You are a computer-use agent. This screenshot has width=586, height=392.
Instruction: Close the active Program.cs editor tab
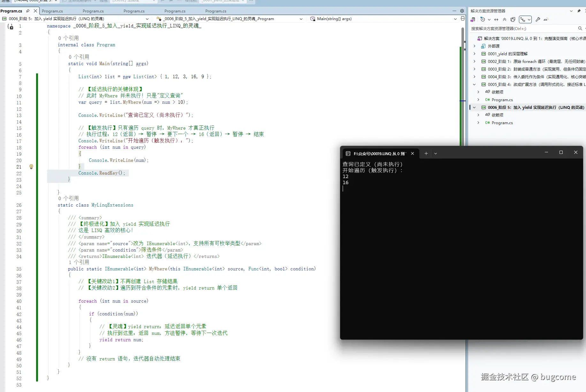[35, 11]
